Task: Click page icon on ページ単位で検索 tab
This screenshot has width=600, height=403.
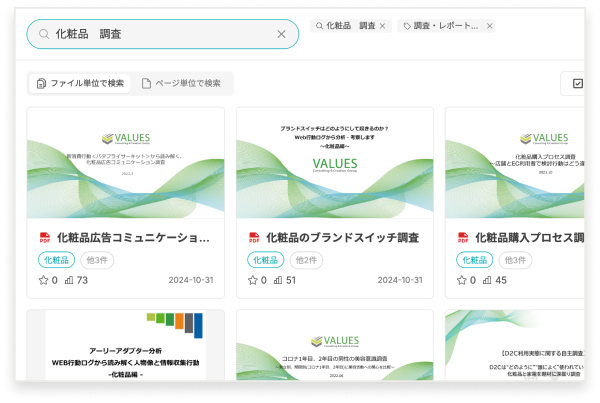Action: (x=146, y=83)
